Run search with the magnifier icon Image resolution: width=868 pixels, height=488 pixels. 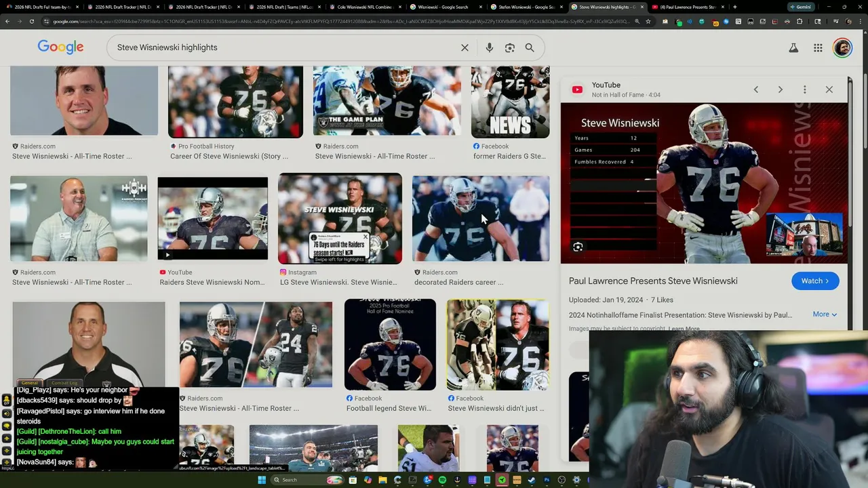(x=530, y=47)
